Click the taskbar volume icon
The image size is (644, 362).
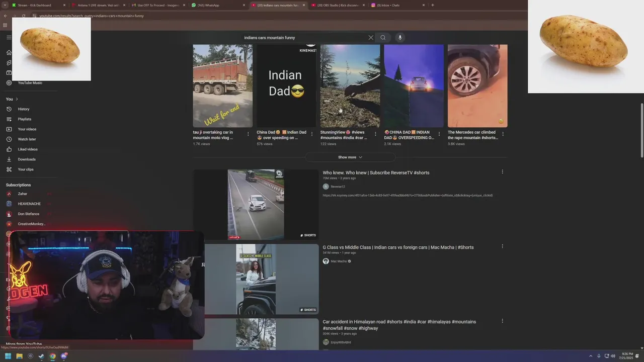click(613, 356)
